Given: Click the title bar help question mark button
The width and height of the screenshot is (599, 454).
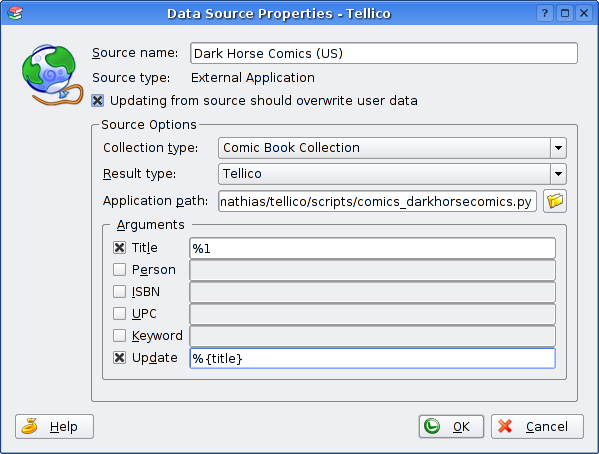Looking at the screenshot, I should (x=545, y=13).
